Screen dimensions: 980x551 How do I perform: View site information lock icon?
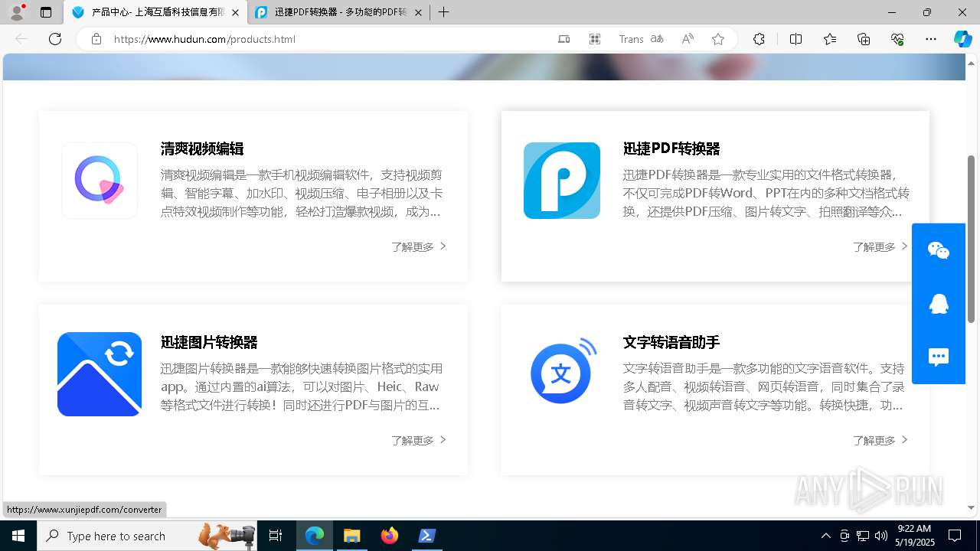point(96,39)
